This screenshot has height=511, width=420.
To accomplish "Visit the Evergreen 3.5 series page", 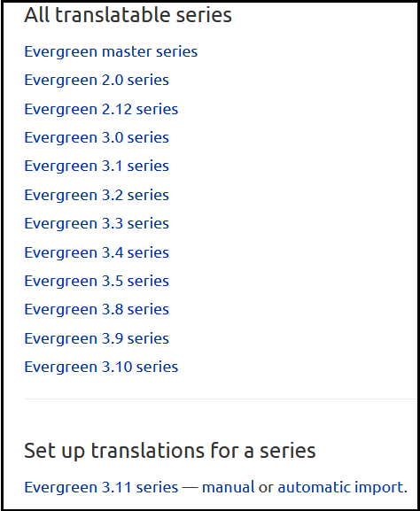I will click(x=97, y=281).
